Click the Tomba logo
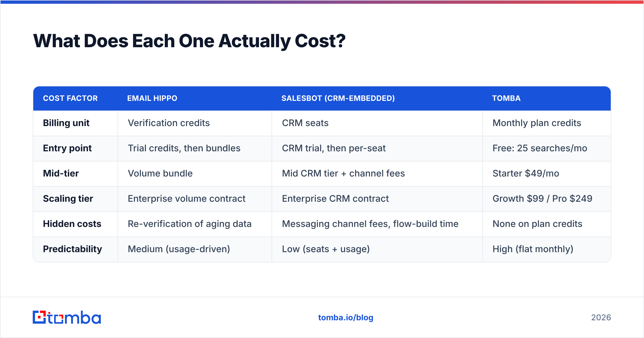Viewport: 644px width, 338px height. [x=67, y=317]
